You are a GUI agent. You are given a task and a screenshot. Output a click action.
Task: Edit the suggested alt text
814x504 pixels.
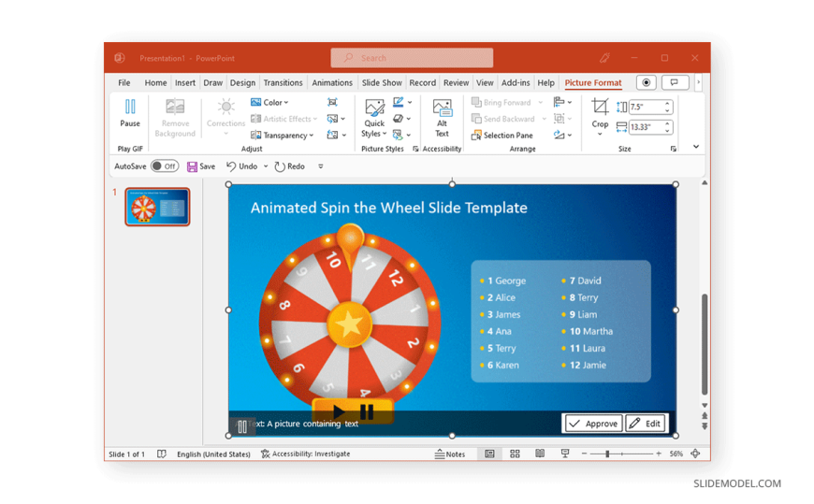click(646, 424)
